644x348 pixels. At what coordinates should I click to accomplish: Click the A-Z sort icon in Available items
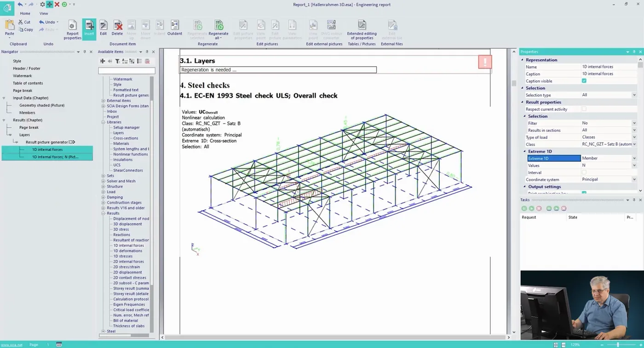pyautogui.click(x=125, y=61)
